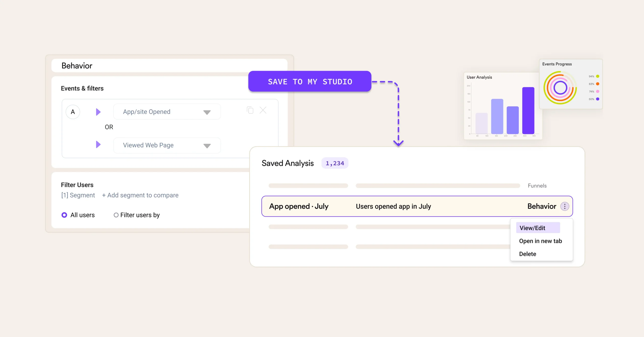Image resolution: width=644 pixels, height=337 pixels.
Task: Click the Events & filters heading
Action: (82, 88)
